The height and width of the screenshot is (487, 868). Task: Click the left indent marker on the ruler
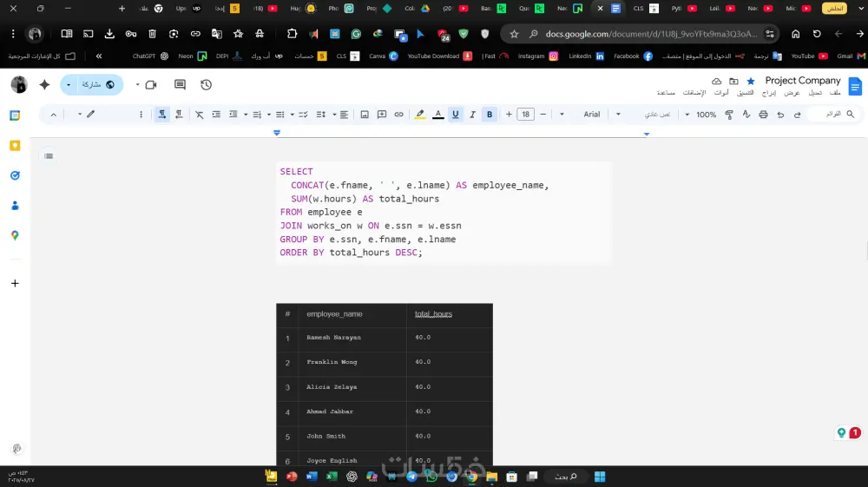[277, 133]
